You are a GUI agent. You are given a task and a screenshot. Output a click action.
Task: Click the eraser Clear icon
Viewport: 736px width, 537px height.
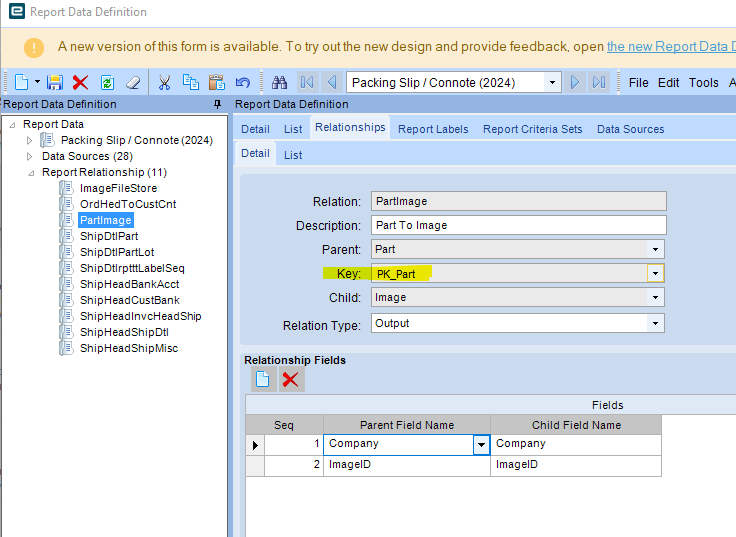point(133,82)
